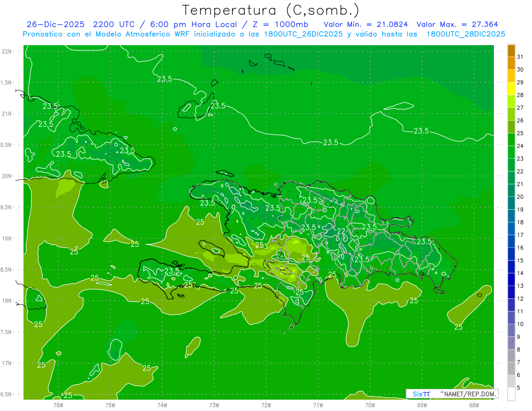This screenshot has width=532, height=411.
Task: Click the '22N' latitude axis label
Action: click(7, 51)
